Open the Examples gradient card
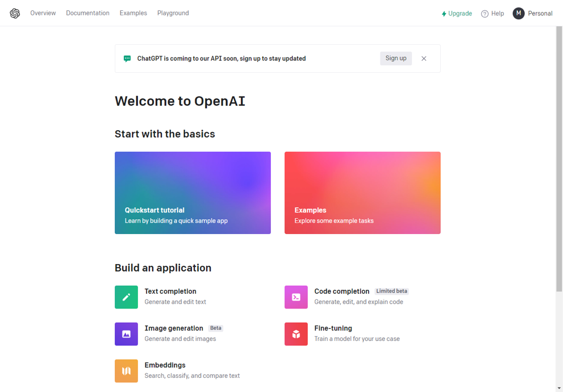This screenshot has width=564, height=392. 362,193
